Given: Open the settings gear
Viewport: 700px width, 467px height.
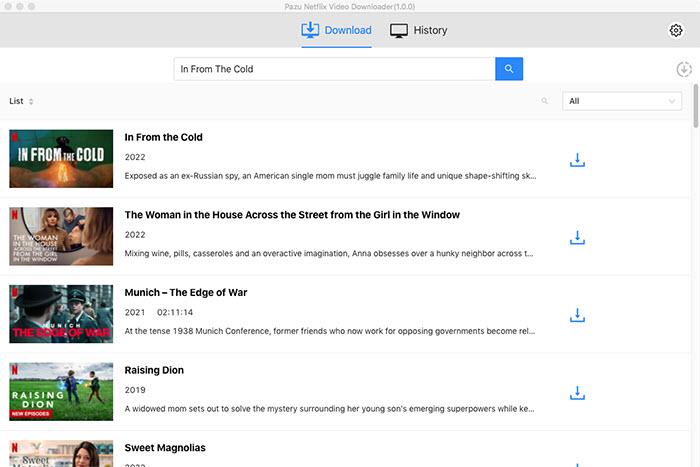Looking at the screenshot, I should 675,30.
